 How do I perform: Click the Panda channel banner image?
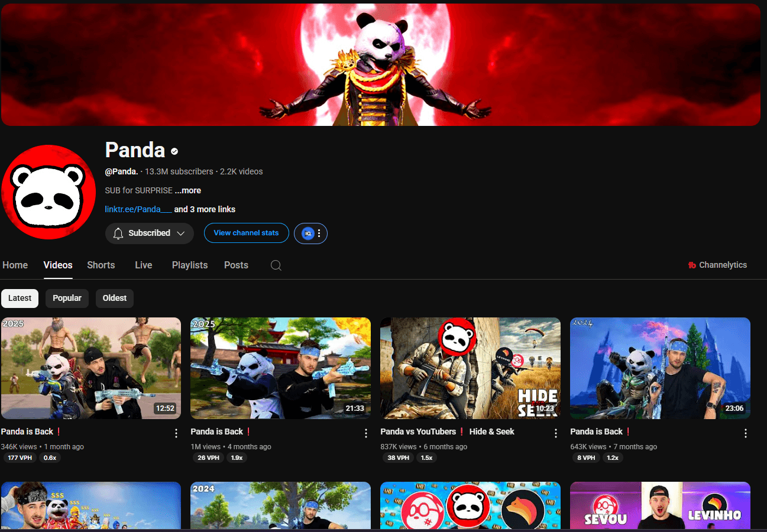(380, 64)
